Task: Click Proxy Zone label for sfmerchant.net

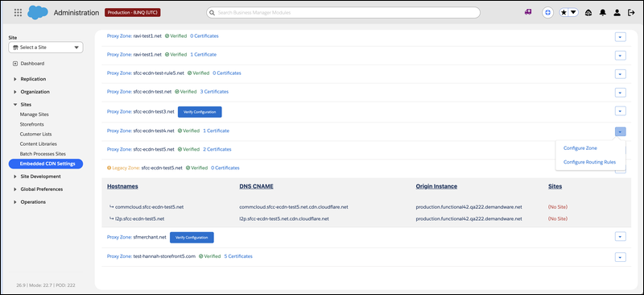Action: tap(119, 237)
